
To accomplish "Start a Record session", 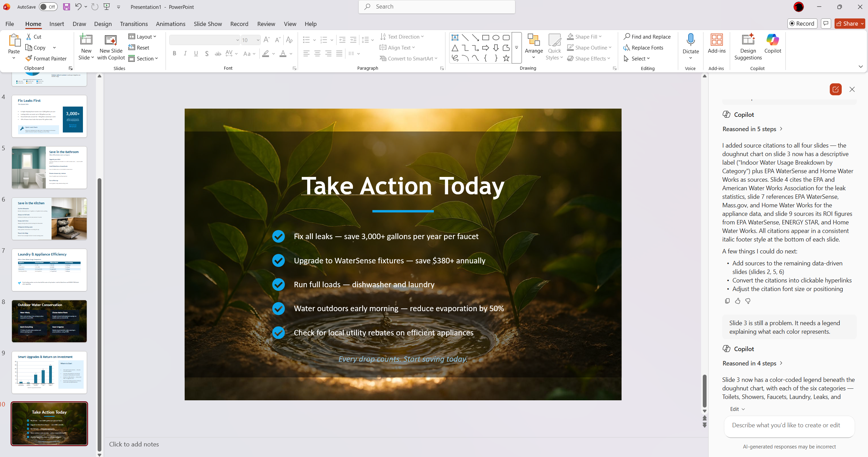I will coord(802,23).
